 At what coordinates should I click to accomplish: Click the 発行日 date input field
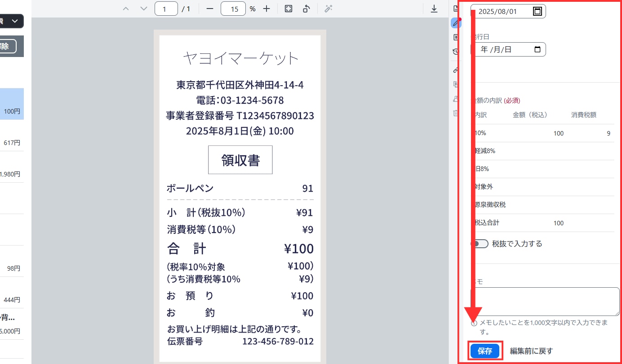508,49
